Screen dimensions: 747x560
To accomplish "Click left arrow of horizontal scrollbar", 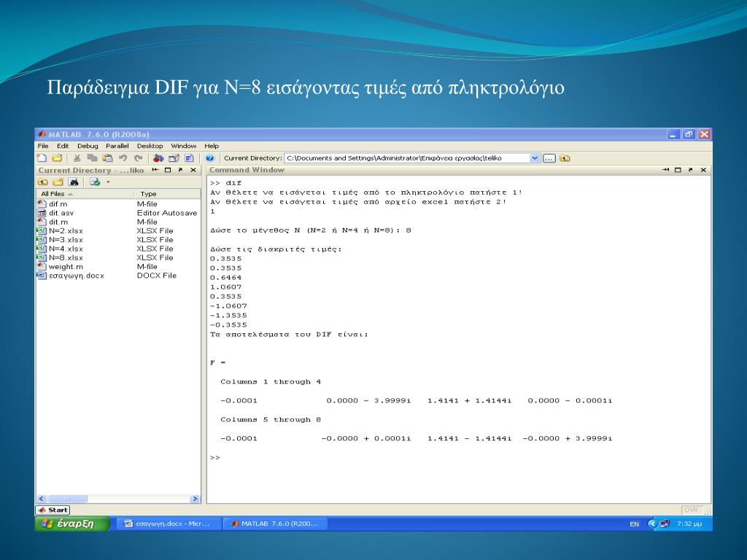I will click(42, 499).
